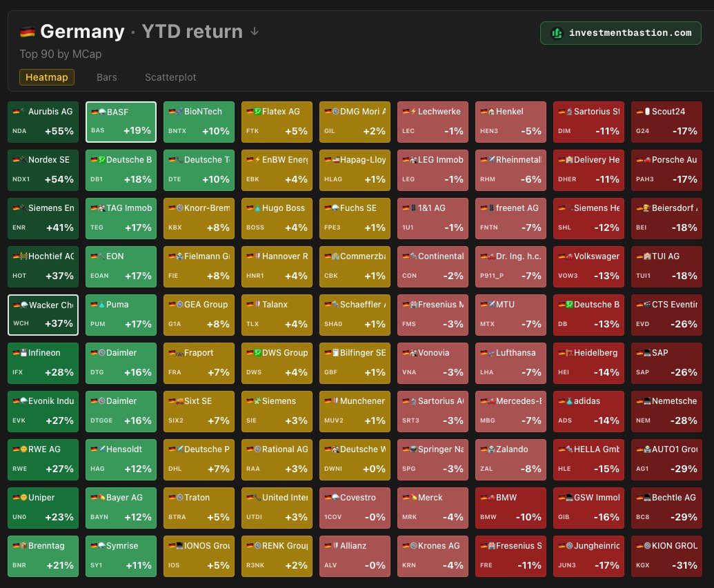Open the YTD return metric selector
This screenshot has width=714, height=588.
tap(192, 32)
